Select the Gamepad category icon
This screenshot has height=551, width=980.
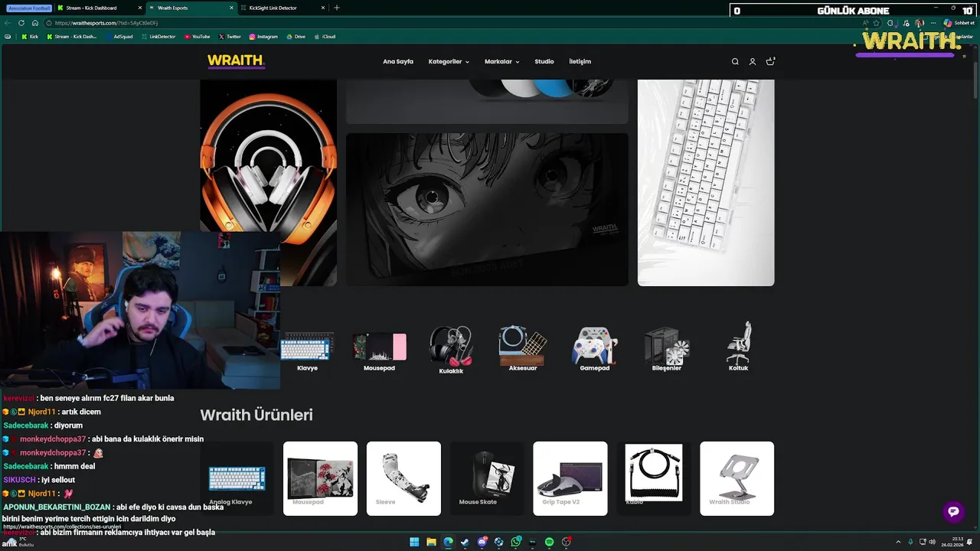(x=594, y=349)
